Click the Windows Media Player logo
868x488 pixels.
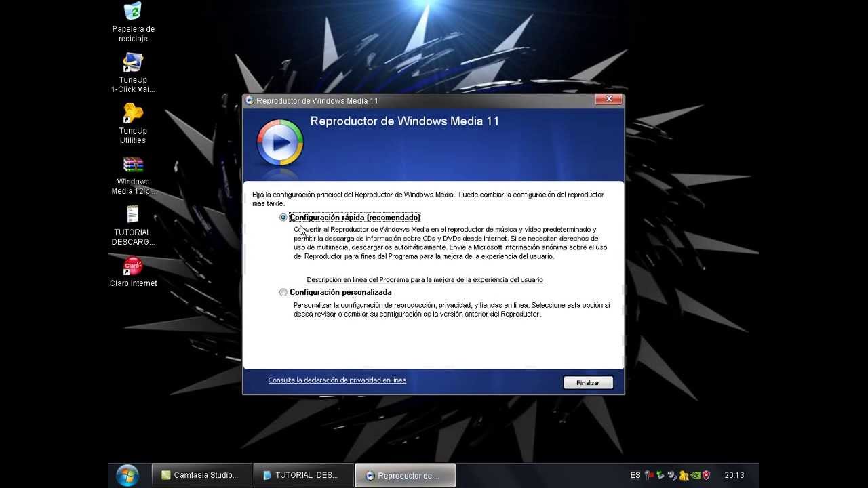279,142
